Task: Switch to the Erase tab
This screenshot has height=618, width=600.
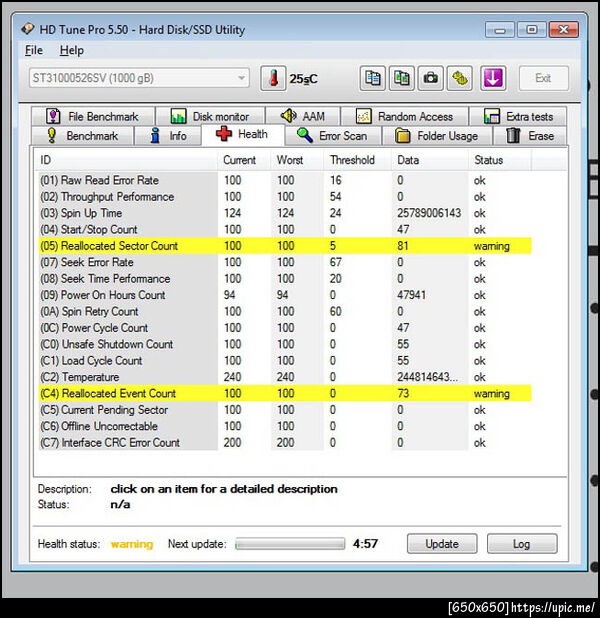Action: pos(530,136)
